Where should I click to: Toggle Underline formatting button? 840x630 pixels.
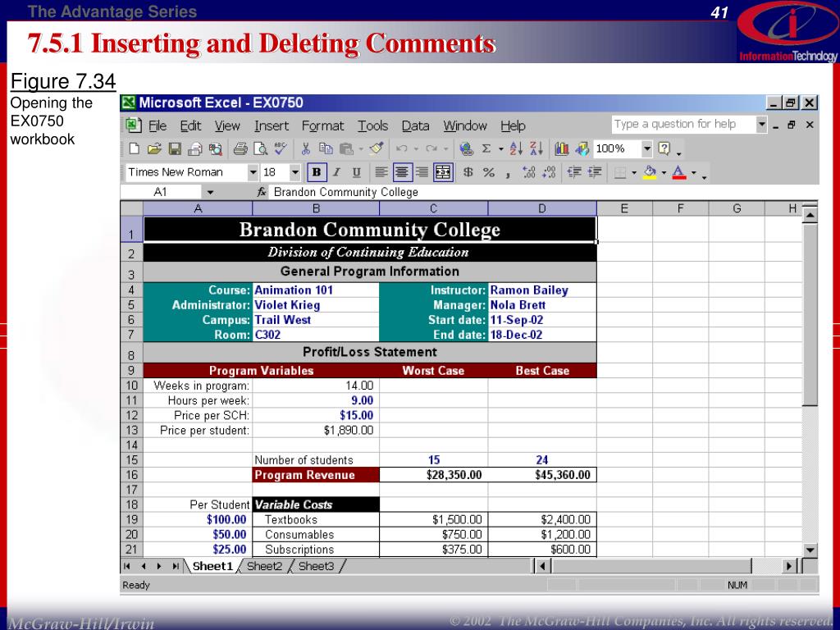[x=356, y=172]
